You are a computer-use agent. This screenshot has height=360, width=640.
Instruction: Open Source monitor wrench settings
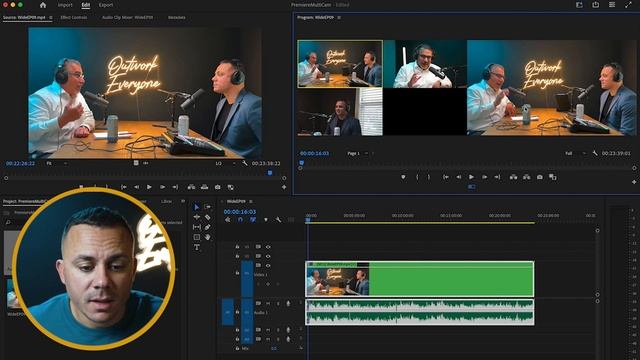click(244, 163)
